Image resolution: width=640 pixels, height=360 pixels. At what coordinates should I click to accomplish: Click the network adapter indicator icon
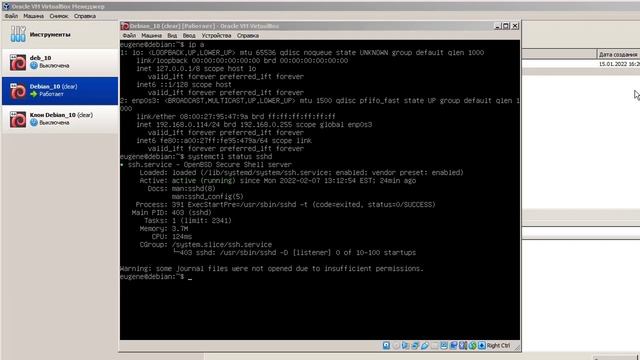pyautogui.click(x=415, y=345)
